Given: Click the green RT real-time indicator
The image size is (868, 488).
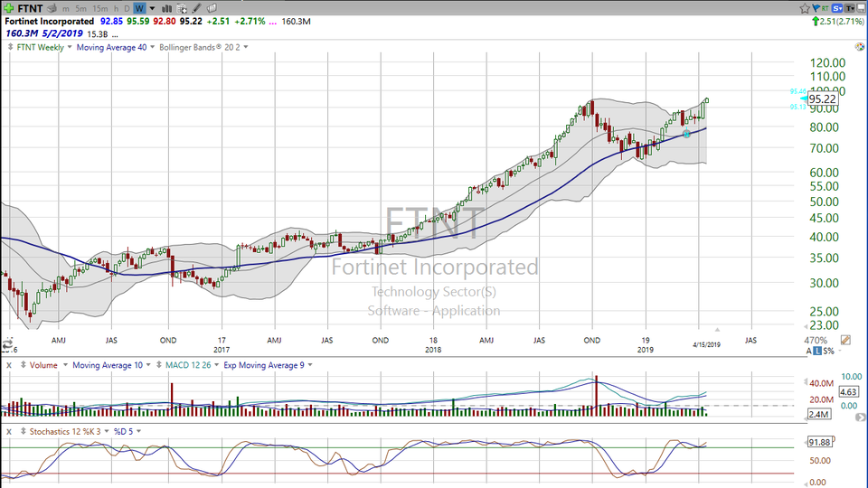Looking at the screenshot, I should point(825,8).
